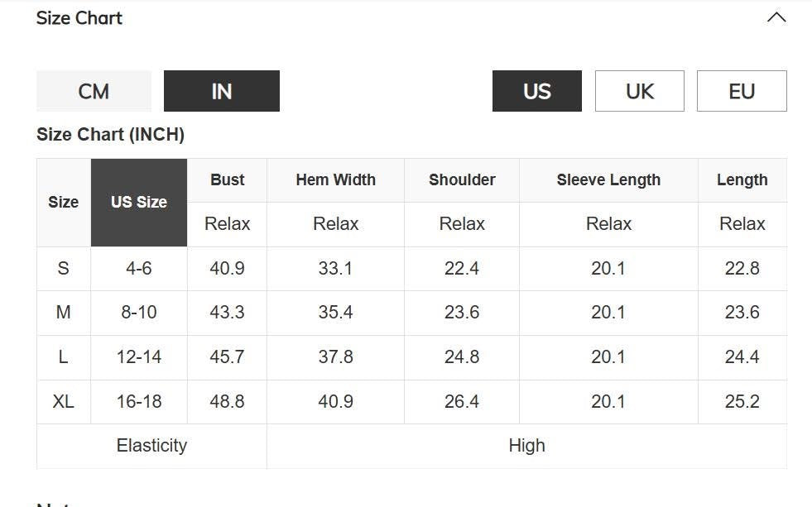Click the Size Chart heading
The height and width of the screenshot is (507, 812).
79,18
